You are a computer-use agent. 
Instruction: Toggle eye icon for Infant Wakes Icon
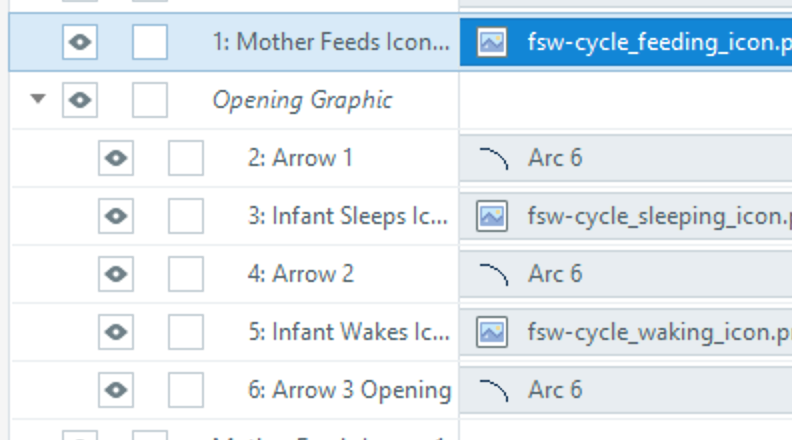(x=116, y=331)
